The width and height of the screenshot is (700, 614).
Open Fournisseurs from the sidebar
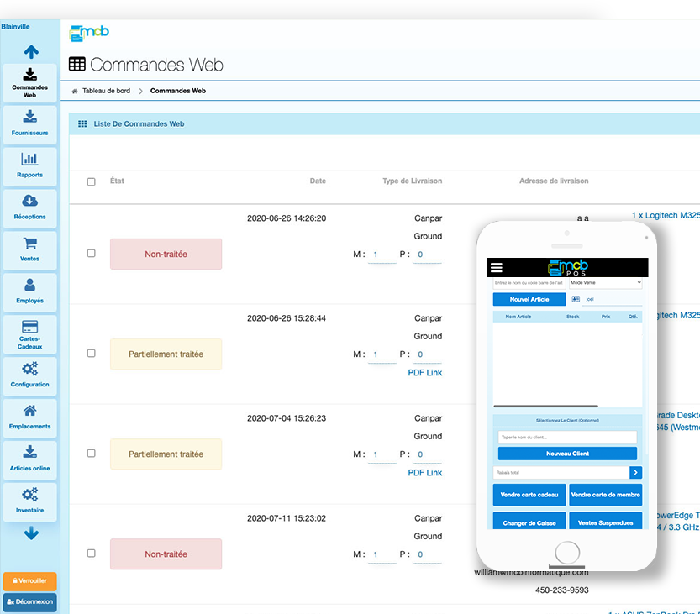(29, 123)
